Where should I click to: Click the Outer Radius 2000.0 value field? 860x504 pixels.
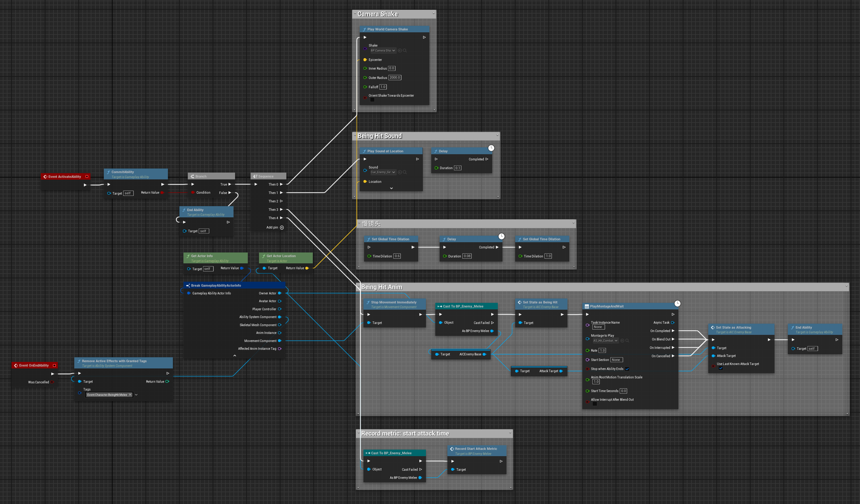click(x=394, y=78)
